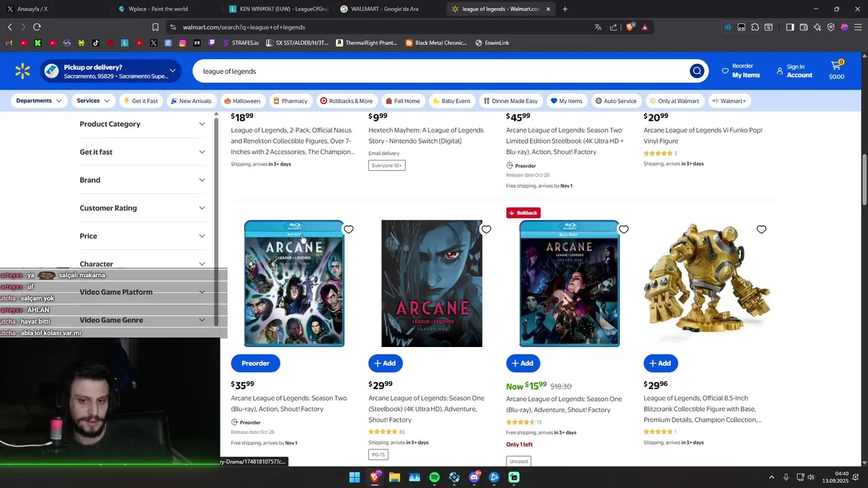Expand the Customer Rating filter
The width and height of the screenshot is (868, 488).
(142, 208)
